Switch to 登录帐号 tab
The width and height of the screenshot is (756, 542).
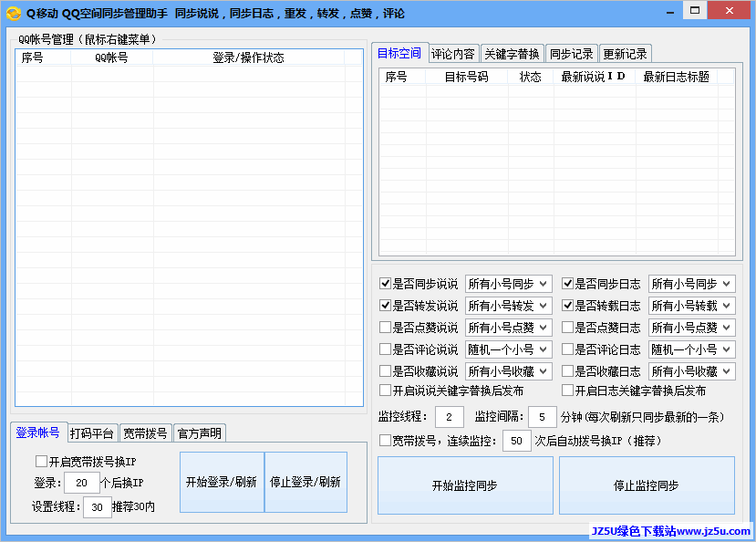38,433
